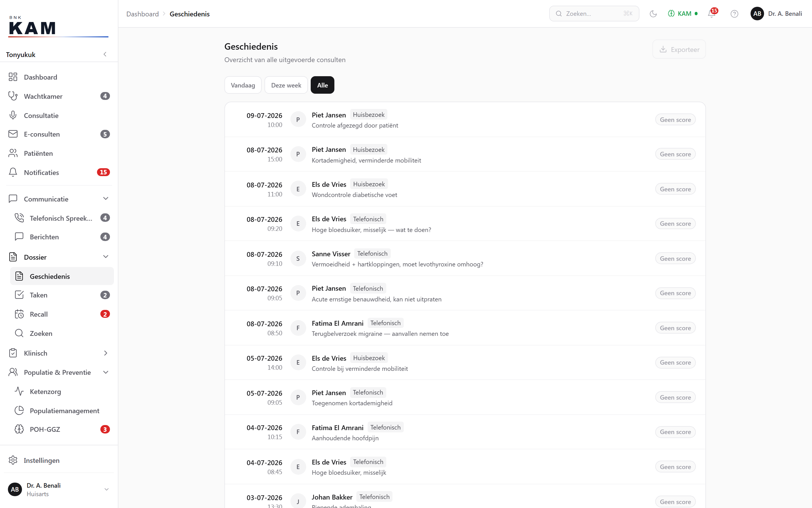Screen dimensions: 812x508
Task: Open Geschiedenis in the sidebar
Action: click(x=62, y=276)
